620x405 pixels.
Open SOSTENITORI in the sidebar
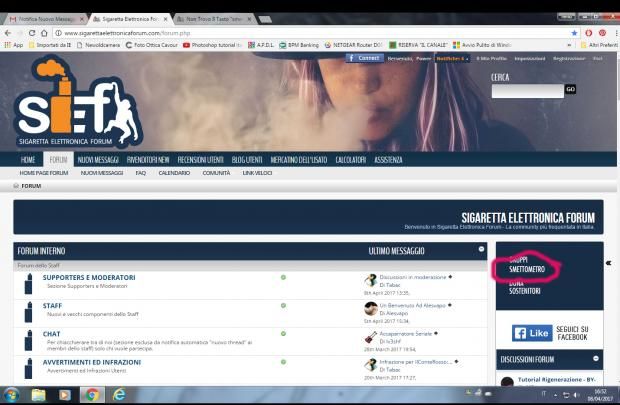tap(525, 291)
